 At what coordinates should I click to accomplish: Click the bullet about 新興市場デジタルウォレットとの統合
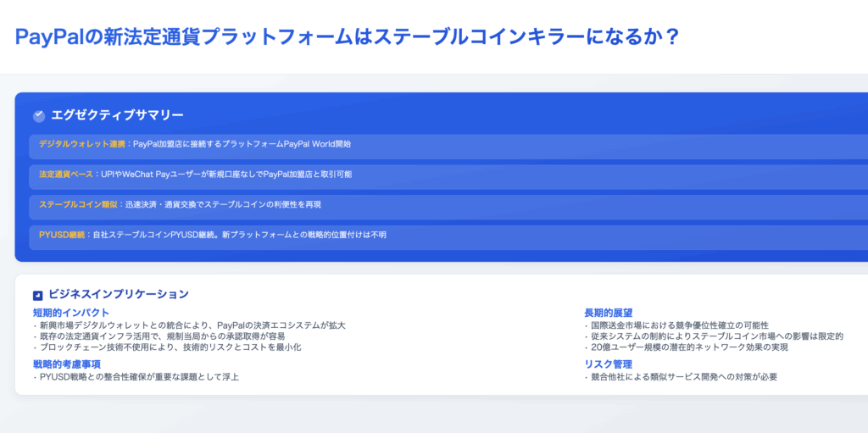coord(189,325)
